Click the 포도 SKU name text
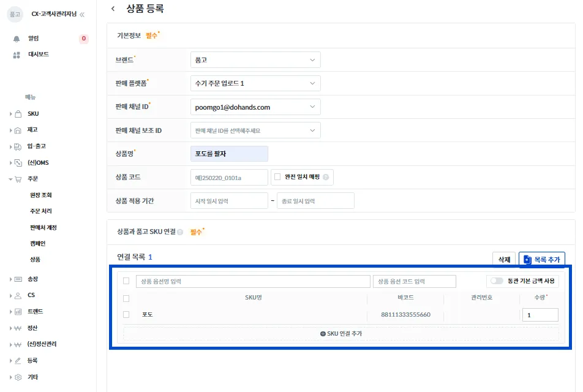Image resolution: width=583 pixels, height=392 pixels. pos(147,315)
